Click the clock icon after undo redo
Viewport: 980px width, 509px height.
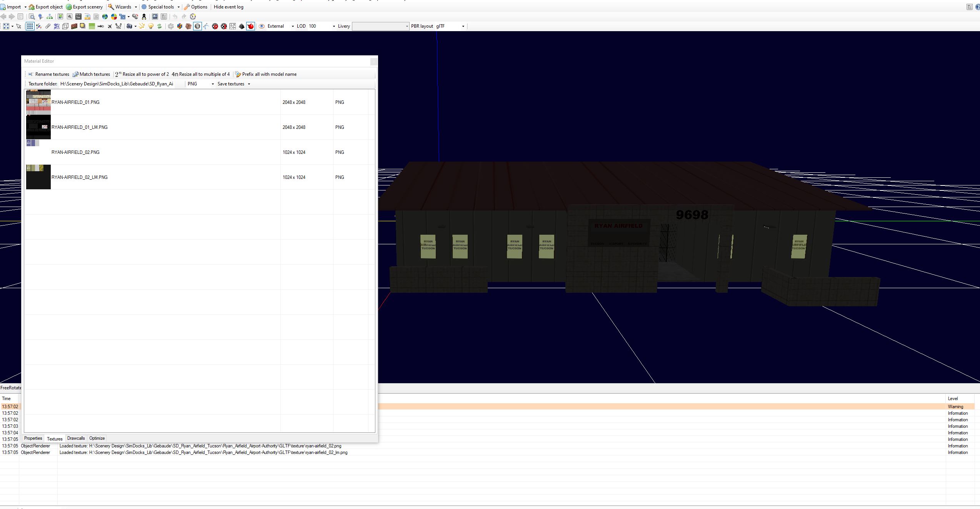[x=193, y=17]
